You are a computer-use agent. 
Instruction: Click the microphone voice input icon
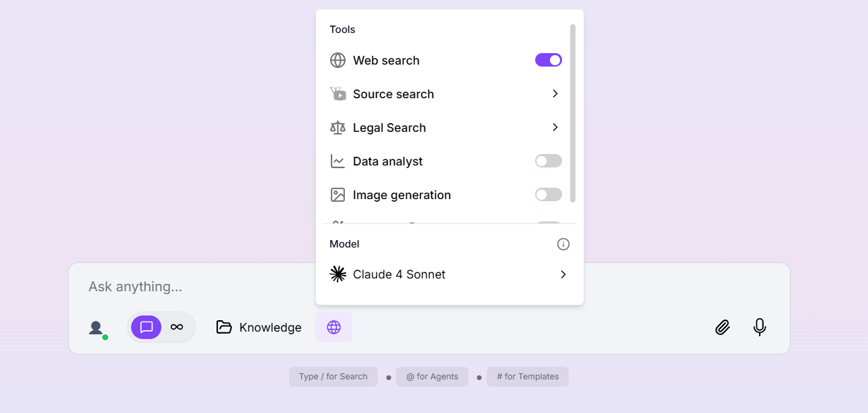coord(760,328)
